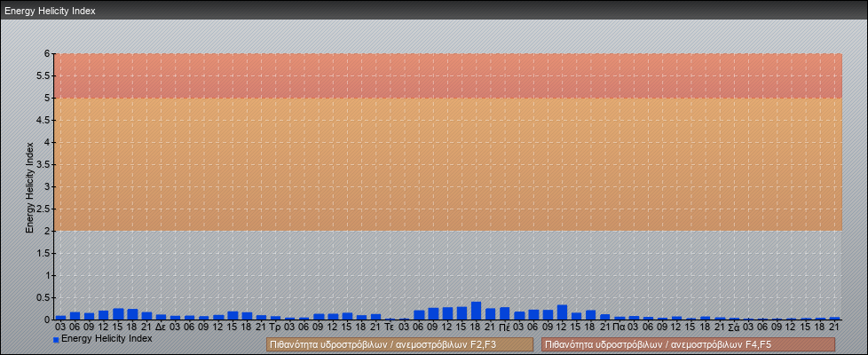Click the Πέ day label on the x-axis
Image resolution: width=868 pixels, height=355 pixels.
(504, 327)
